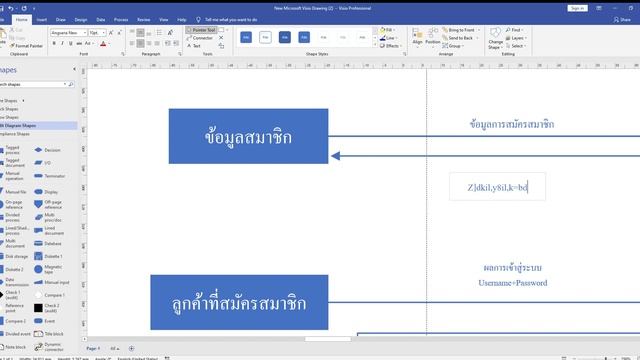Apply Bold formatting

(x=54, y=43)
